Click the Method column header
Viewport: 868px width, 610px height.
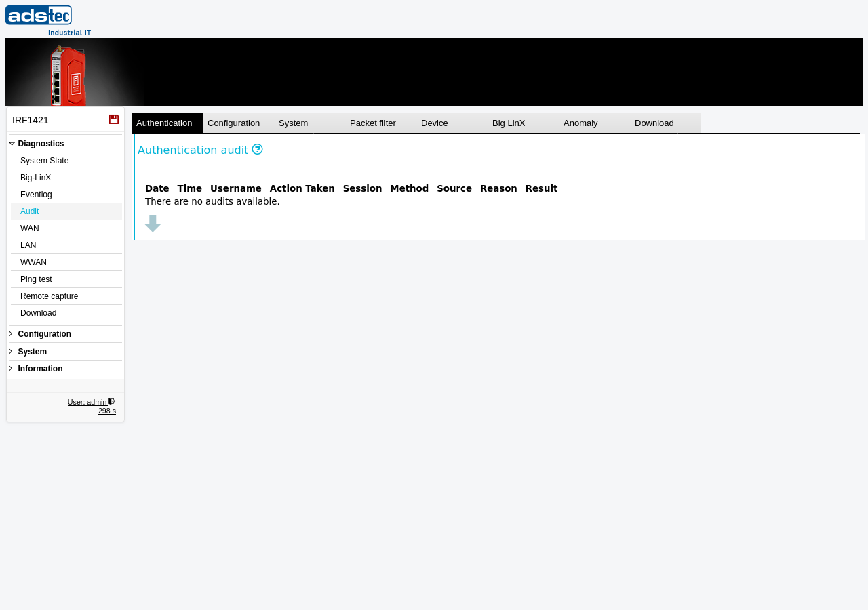410,188
